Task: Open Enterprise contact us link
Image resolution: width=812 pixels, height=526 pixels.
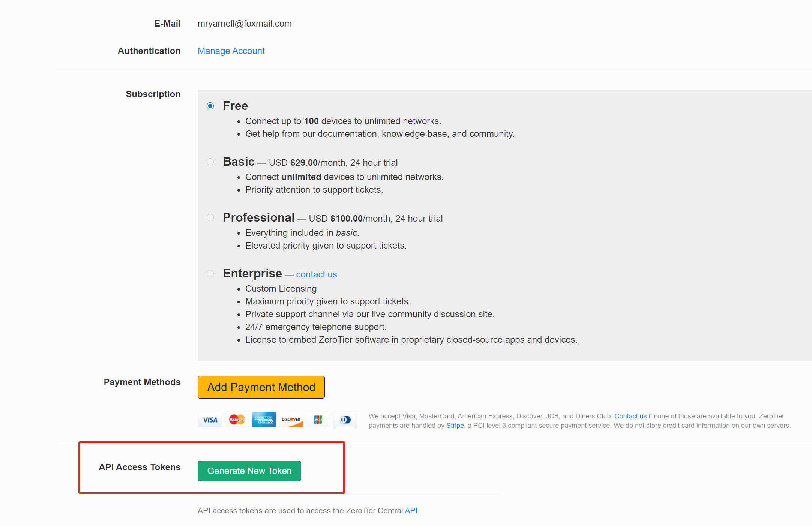Action: click(x=317, y=274)
